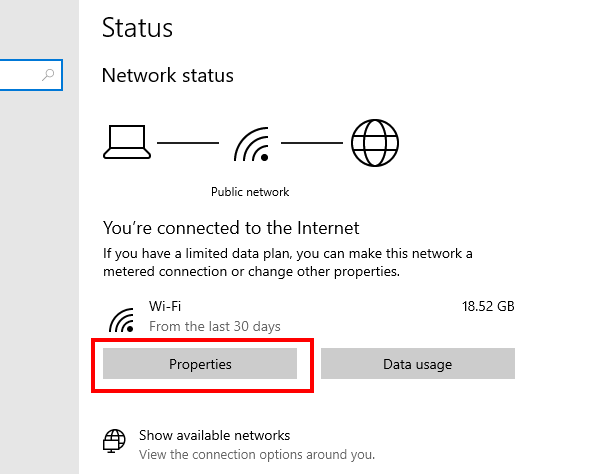Click the search magnifier icon
This screenshot has width=601, height=474.
pos(48,75)
